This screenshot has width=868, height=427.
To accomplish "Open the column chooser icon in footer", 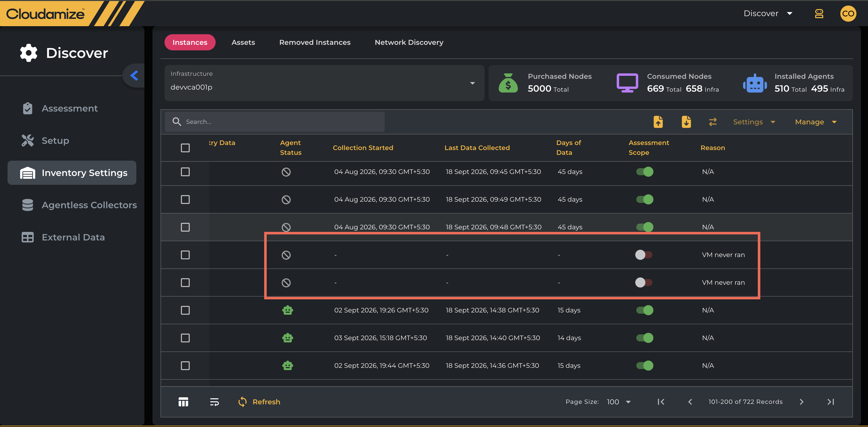I will tap(183, 402).
